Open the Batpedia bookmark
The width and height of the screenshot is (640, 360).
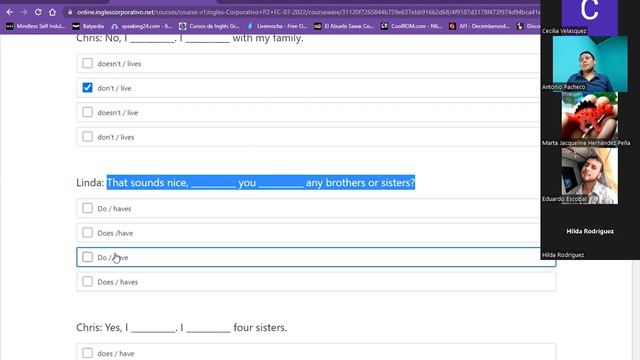tap(88, 26)
